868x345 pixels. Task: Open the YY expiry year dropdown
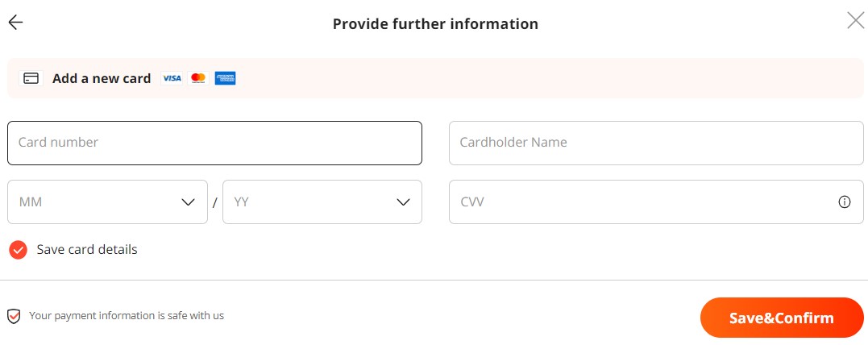[322, 202]
